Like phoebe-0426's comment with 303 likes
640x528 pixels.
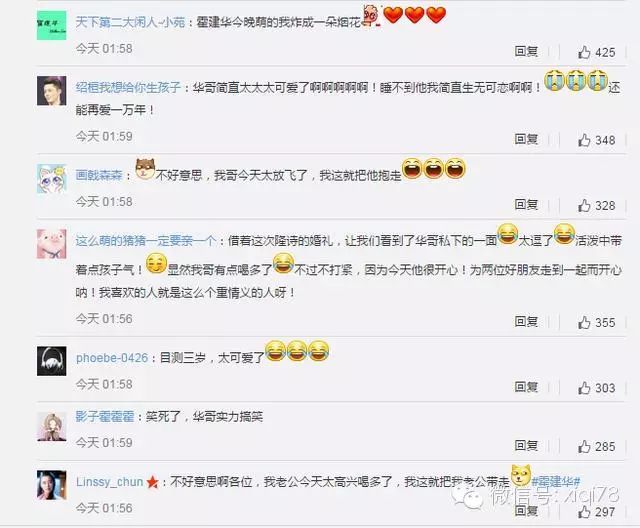(x=584, y=388)
